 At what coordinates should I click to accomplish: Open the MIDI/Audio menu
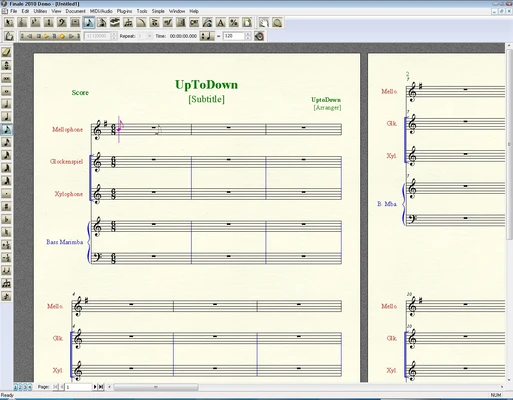point(101,11)
